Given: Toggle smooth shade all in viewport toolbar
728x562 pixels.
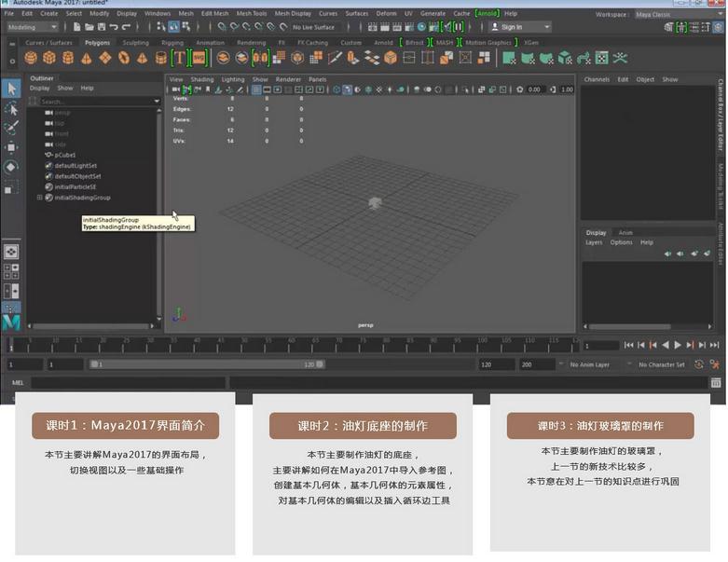Looking at the screenshot, I should pos(347,89).
